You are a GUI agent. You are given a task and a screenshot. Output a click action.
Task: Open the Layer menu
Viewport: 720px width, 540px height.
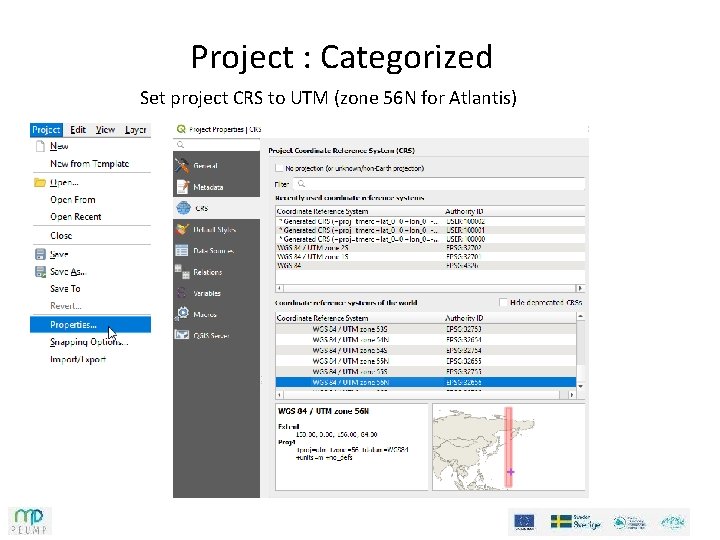click(135, 130)
